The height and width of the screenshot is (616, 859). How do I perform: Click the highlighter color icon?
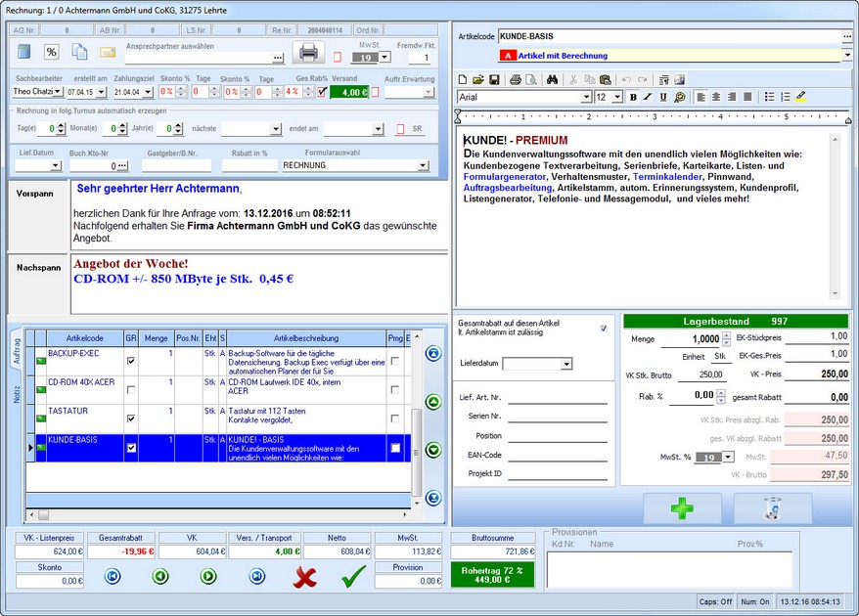pos(800,97)
